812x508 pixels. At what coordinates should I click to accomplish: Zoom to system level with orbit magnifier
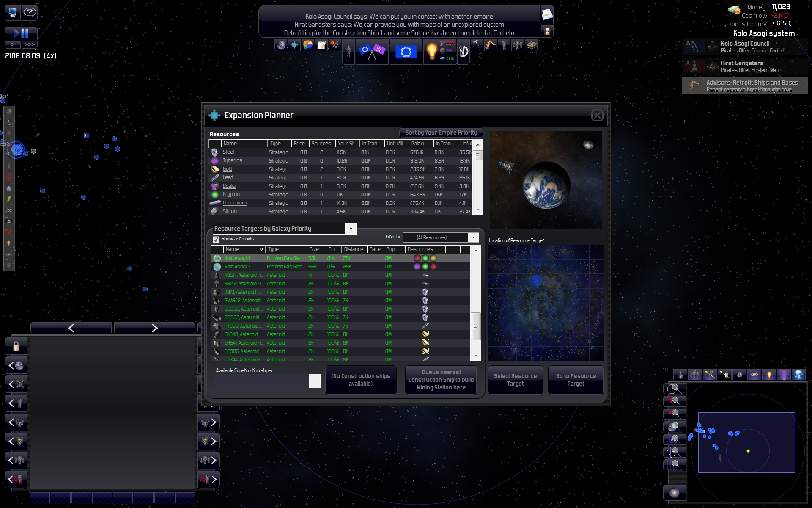click(674, 439)
